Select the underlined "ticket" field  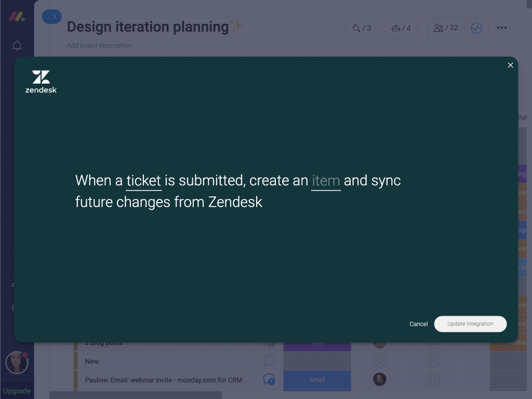143,181
